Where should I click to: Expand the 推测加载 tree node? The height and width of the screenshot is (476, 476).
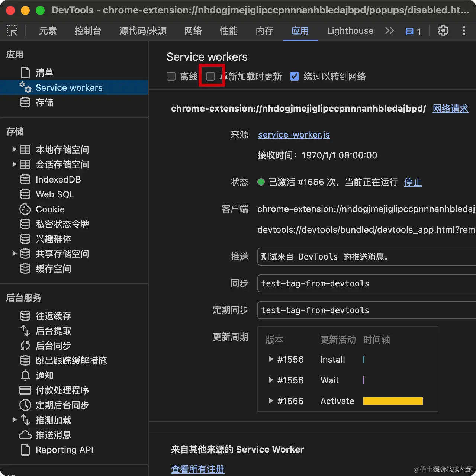[x=15, y=420]
